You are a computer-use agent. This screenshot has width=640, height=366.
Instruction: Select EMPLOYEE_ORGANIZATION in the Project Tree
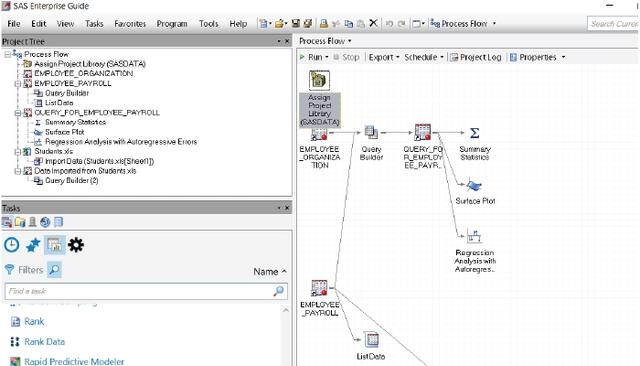click(x=83, y=73)
